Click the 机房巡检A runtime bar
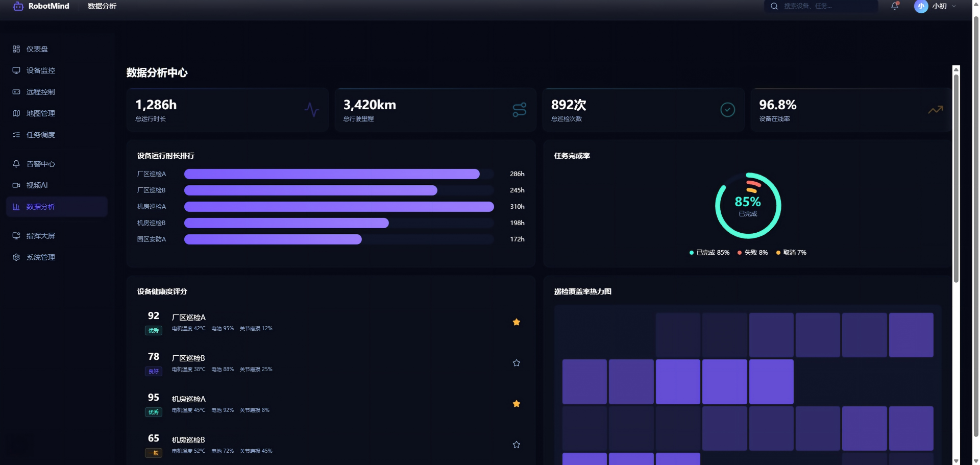 tap(339, 207)
